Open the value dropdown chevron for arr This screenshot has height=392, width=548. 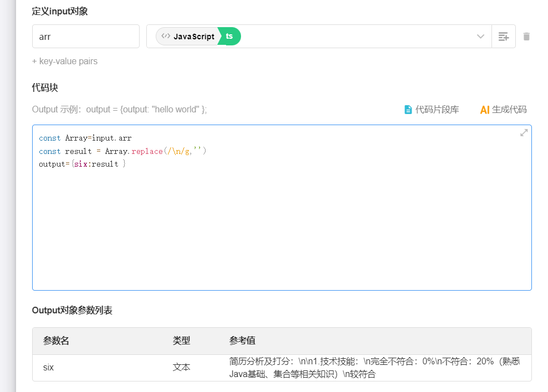coord(480,37)
